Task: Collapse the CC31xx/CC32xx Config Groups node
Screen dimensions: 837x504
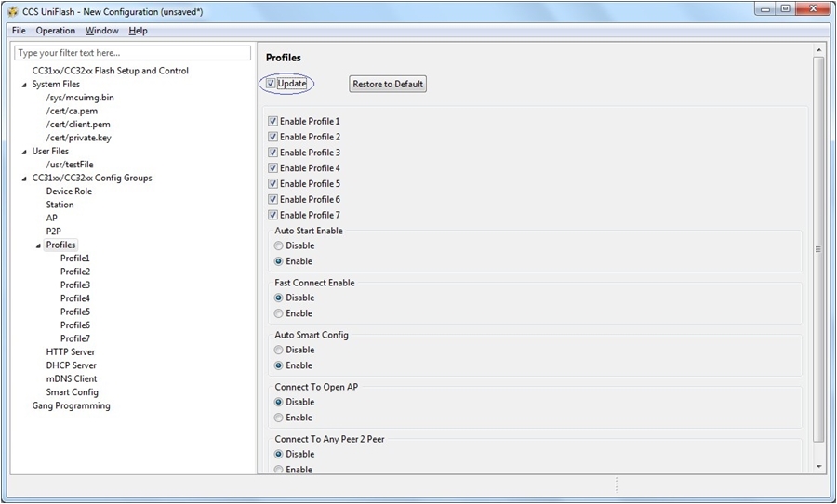Action: click(x=24, y=179)
